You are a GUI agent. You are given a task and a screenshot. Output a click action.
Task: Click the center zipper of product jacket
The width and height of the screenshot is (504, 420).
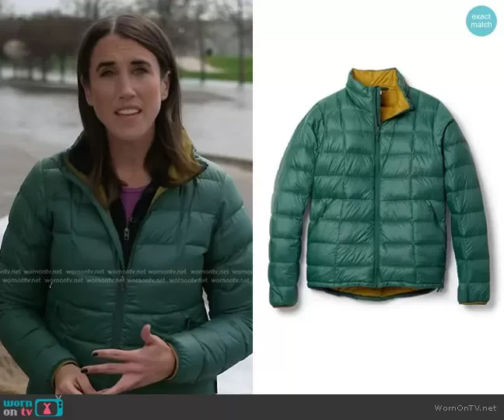click(380, 194)
